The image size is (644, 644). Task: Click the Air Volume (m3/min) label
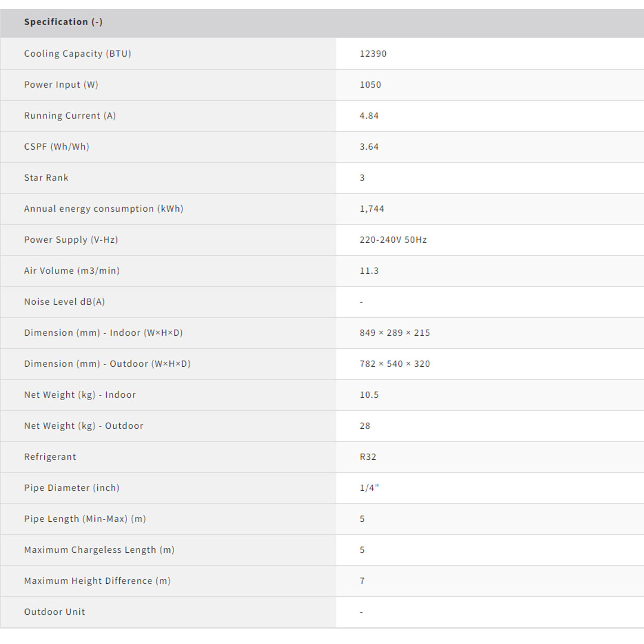click(x=72, y=271)
